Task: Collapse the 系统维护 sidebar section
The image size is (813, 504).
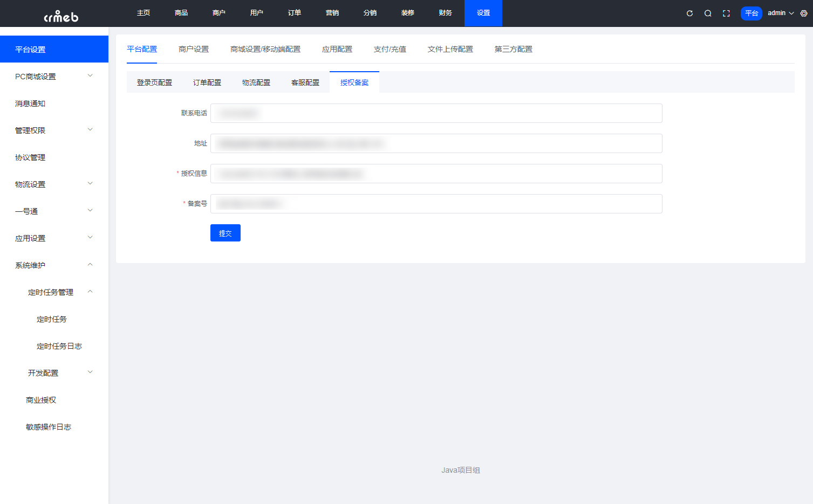Action: point(54,265)
